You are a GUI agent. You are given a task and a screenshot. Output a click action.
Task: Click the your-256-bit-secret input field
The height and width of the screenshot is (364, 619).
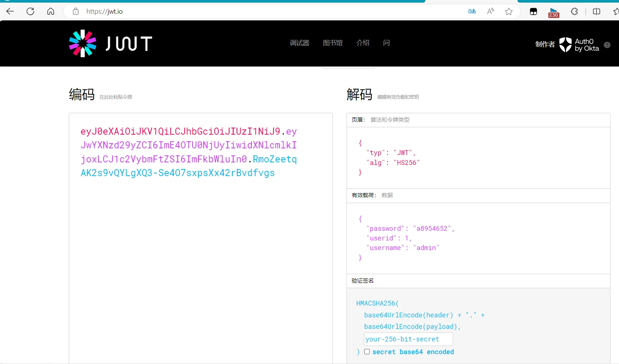click(x=408, y=339)
